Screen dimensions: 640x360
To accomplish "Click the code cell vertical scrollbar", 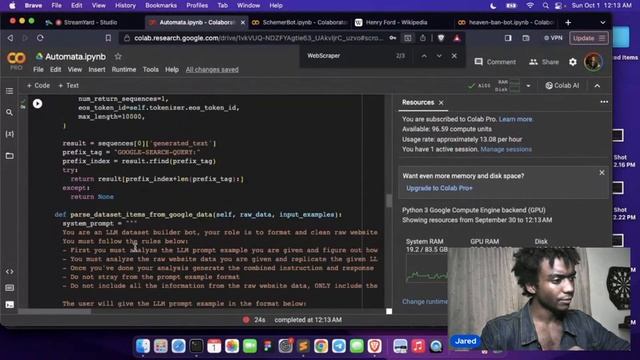I will 389,200.
